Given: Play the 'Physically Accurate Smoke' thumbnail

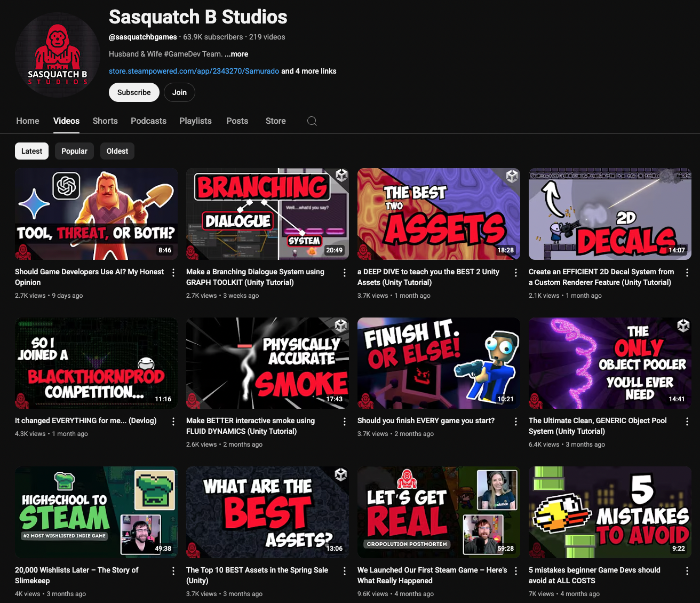Looking at the screenshot, I should (267, 363).
